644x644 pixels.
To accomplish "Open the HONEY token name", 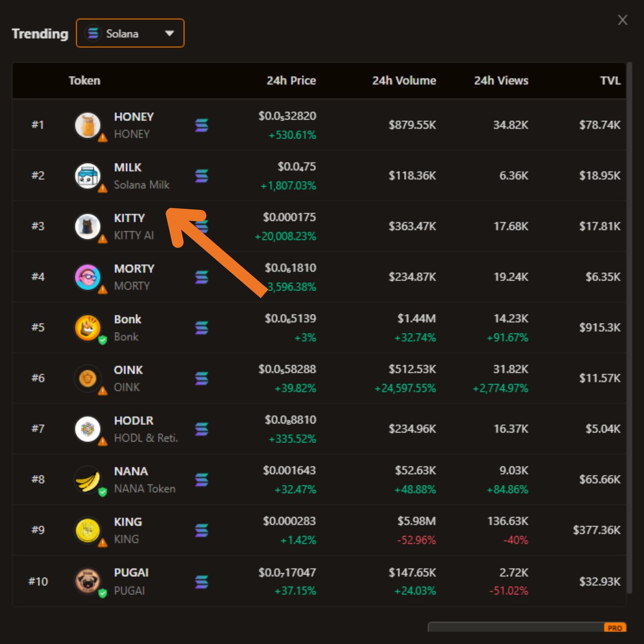I will (134, 116).
